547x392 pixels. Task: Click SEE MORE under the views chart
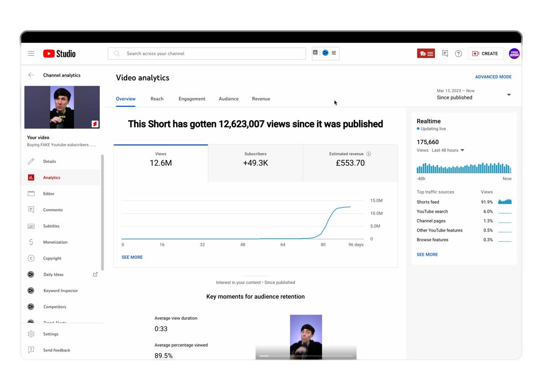(x=132, y=257)
